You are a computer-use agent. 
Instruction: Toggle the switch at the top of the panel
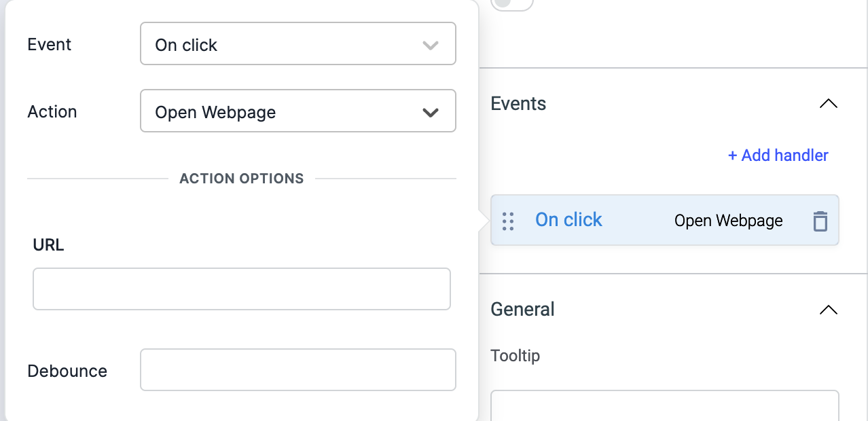511,3
